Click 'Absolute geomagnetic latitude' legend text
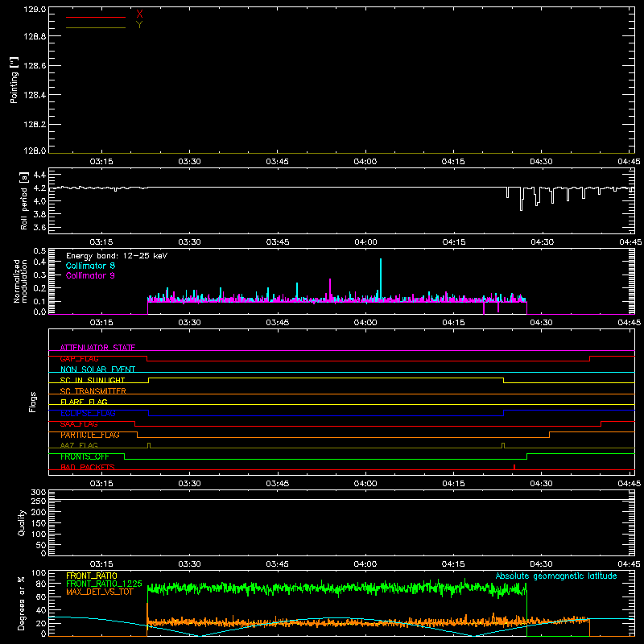The height and width of the screenshot is (644, 644). 556,576
